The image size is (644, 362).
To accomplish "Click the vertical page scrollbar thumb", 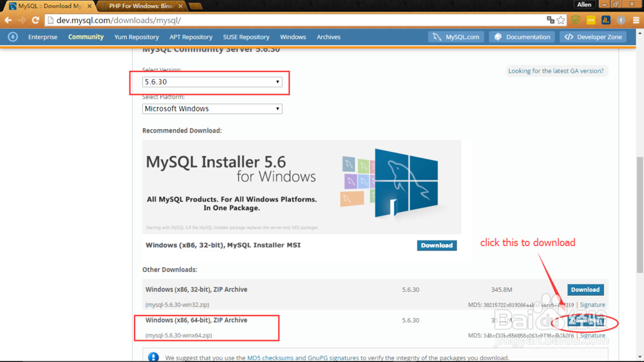I will coord(640,214).
